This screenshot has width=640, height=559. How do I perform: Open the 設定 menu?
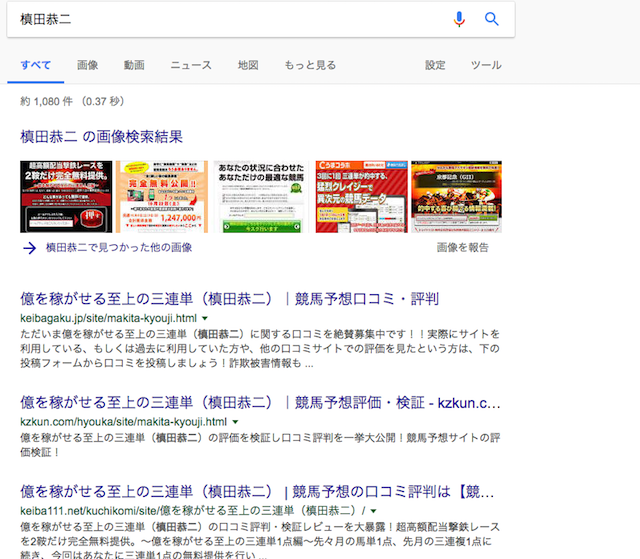(x=435, y=65)
